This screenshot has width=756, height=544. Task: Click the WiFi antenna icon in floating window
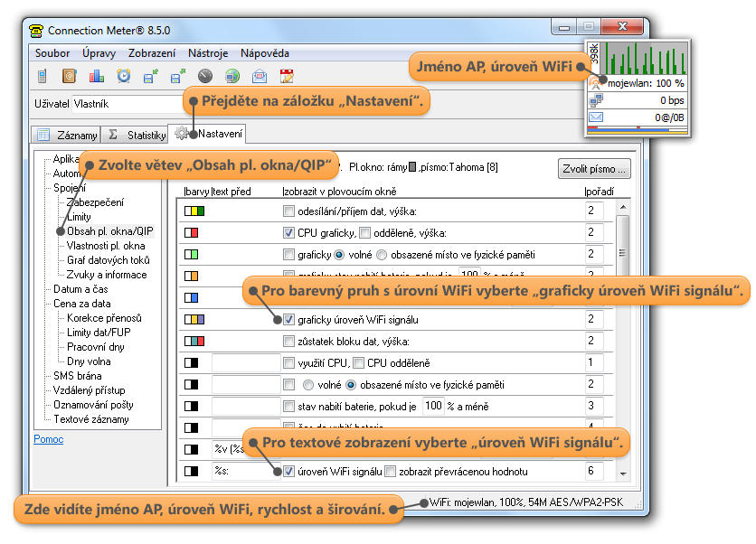pyautogui.click(x=596, y=83)
